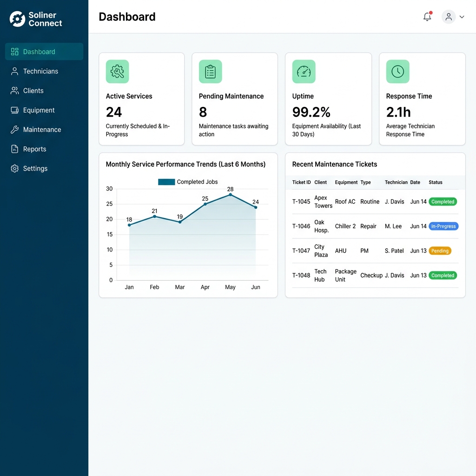Click the Technician column header

pyautogui.click(x=396, y=182)
